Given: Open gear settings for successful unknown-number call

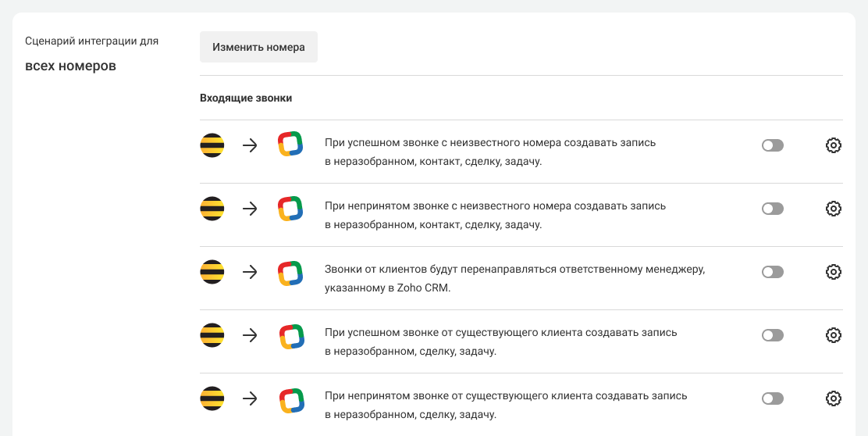Looking at the screenshot, I should 833,145.
